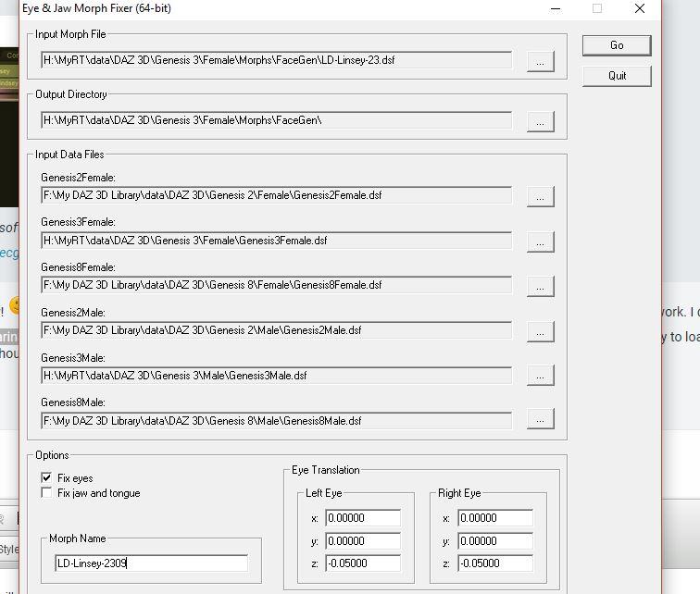This screenshot has height=594, width=700.
Task: Edit Left Eye z translation value
Action: pyautogui.click(x=363, y=563)
